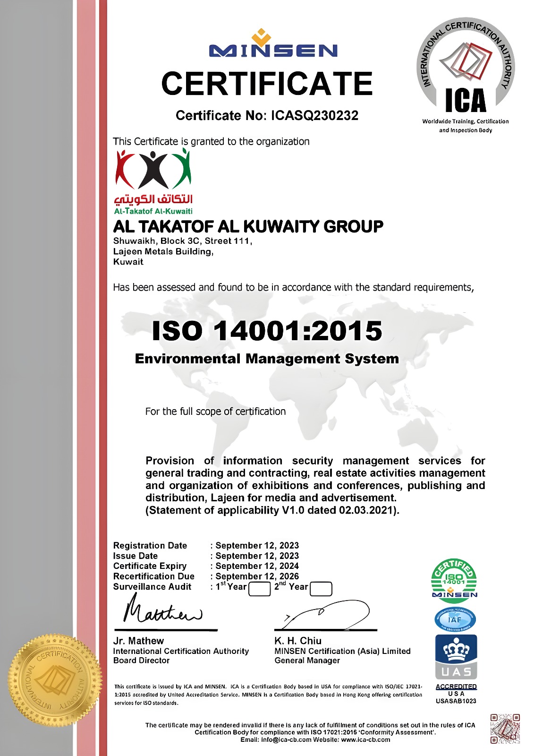Click the Recertification Due date September 12, 2026

257,576
